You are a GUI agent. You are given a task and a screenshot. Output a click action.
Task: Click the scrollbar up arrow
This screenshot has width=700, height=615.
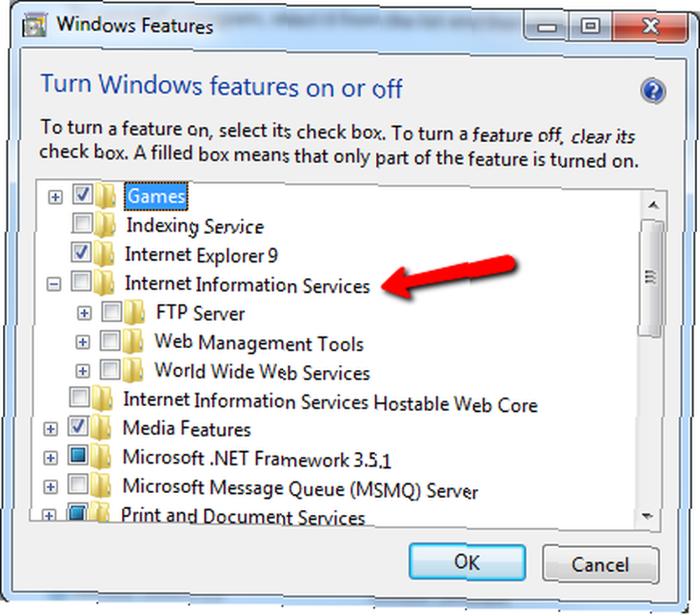point(654,205)
